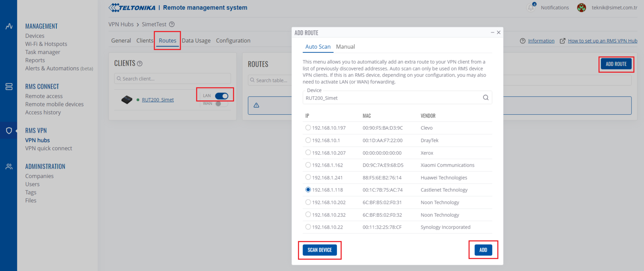Switch to the Manual tab
The height and width of the screenshot is (271, 644).
click(345, 47)
